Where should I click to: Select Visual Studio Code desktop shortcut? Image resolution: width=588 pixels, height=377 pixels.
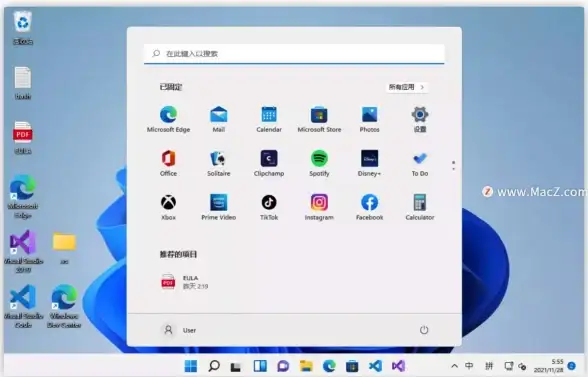[x=23, y=306]
